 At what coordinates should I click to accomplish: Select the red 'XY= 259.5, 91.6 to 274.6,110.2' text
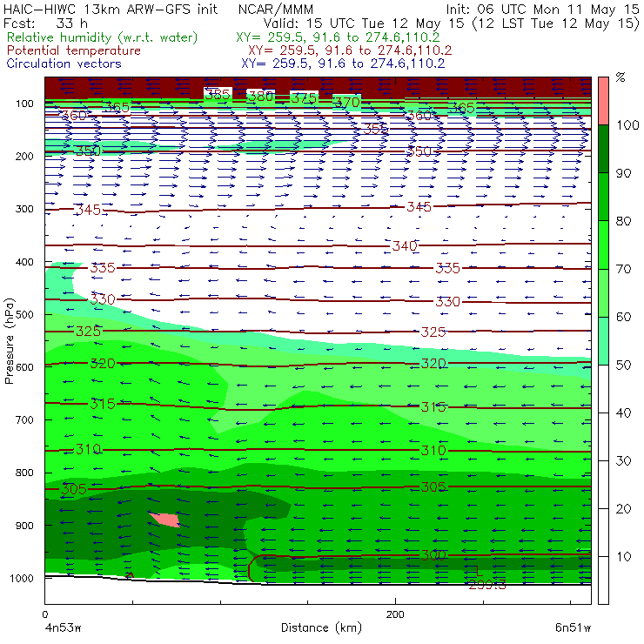(x=350, y=50)
